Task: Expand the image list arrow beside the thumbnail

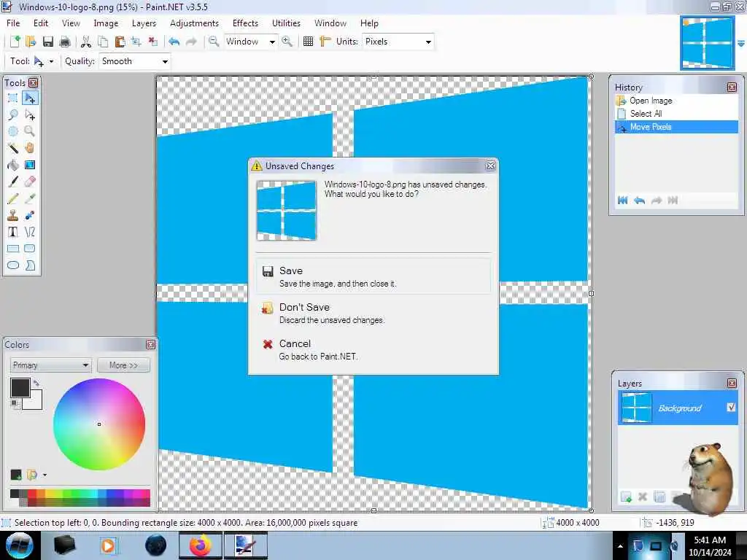Action: [741, 43]
